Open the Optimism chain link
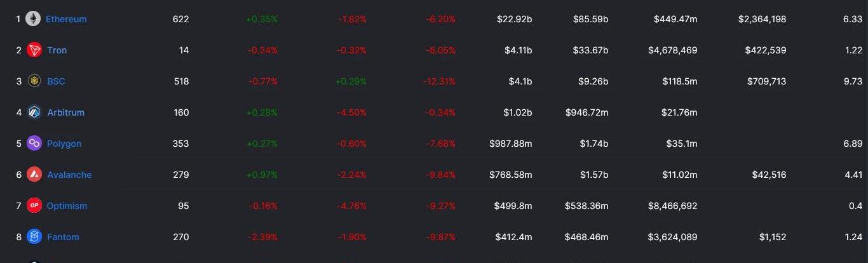Viewport: 868px width, 263px height. click(67, 206)
